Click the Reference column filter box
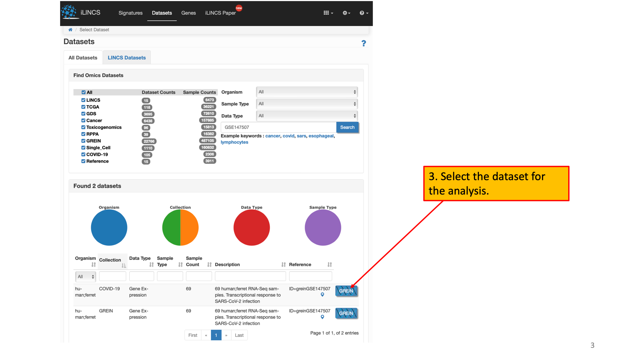 pos(311,276)
